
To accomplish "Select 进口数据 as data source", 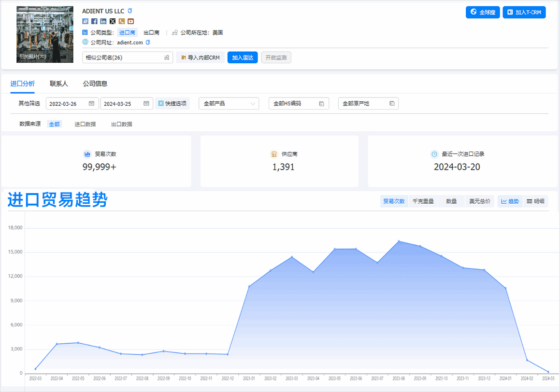I will (85, 124).
